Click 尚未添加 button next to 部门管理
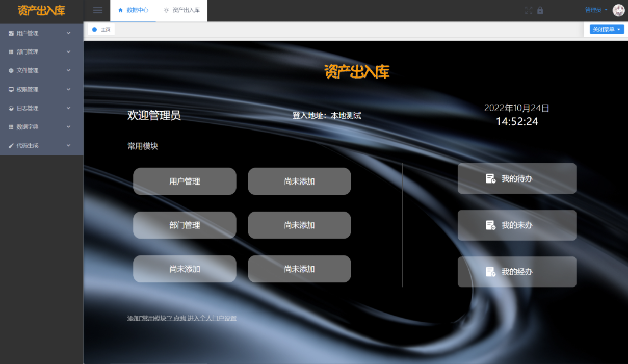628x364 pixels. (299, 225)
